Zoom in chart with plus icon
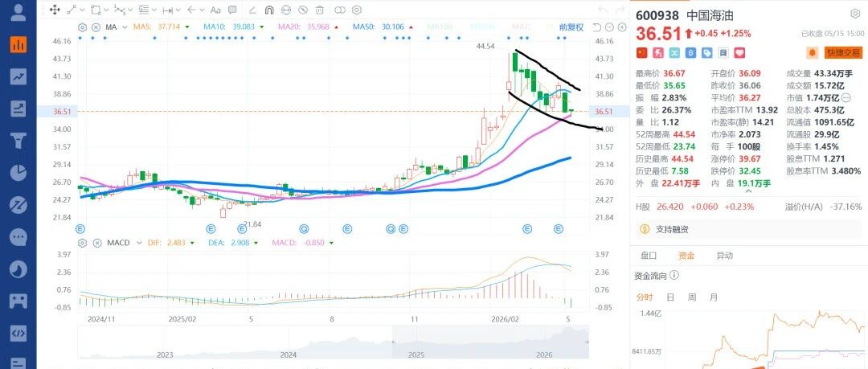The width and height of the screenshot is (868, 369). pyautogui.click(x=620, y=27)
